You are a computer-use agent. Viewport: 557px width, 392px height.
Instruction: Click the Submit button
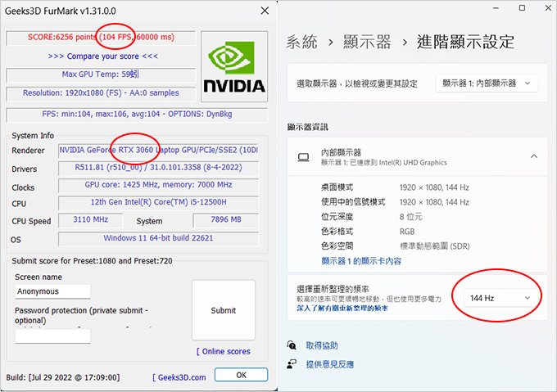(x=224, y=310)
